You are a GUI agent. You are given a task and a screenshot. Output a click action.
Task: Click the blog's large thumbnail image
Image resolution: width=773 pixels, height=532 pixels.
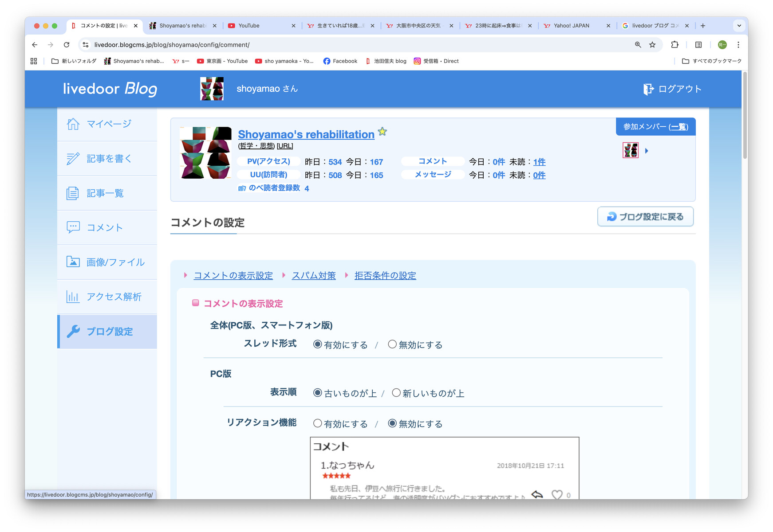point(205,153)
